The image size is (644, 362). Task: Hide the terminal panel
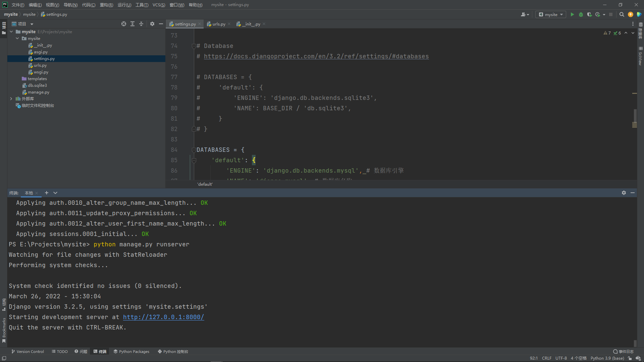click(x=633, y=193)
